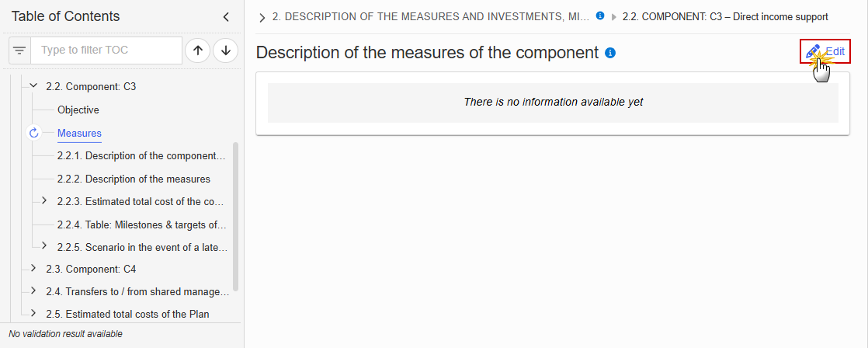Viewport: 868px width, 348px height.
Task: Click the Measures link in TOC
Action: (79, 133)
